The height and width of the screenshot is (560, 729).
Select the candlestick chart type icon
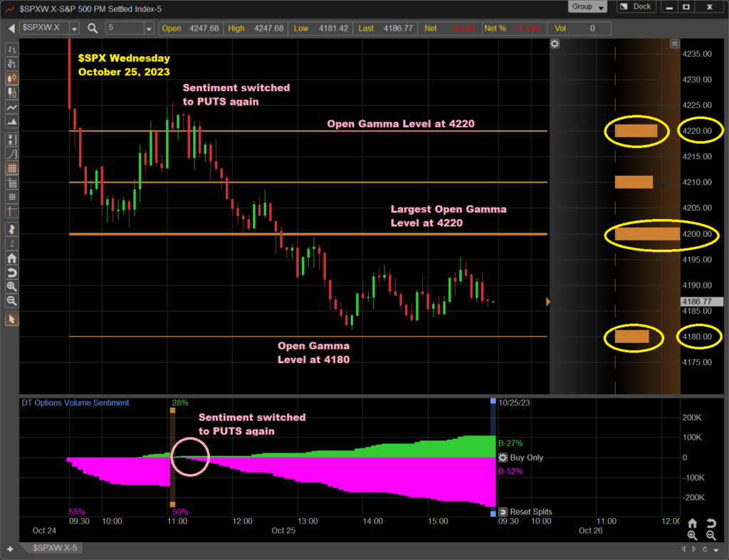click(x=12, y=79)
